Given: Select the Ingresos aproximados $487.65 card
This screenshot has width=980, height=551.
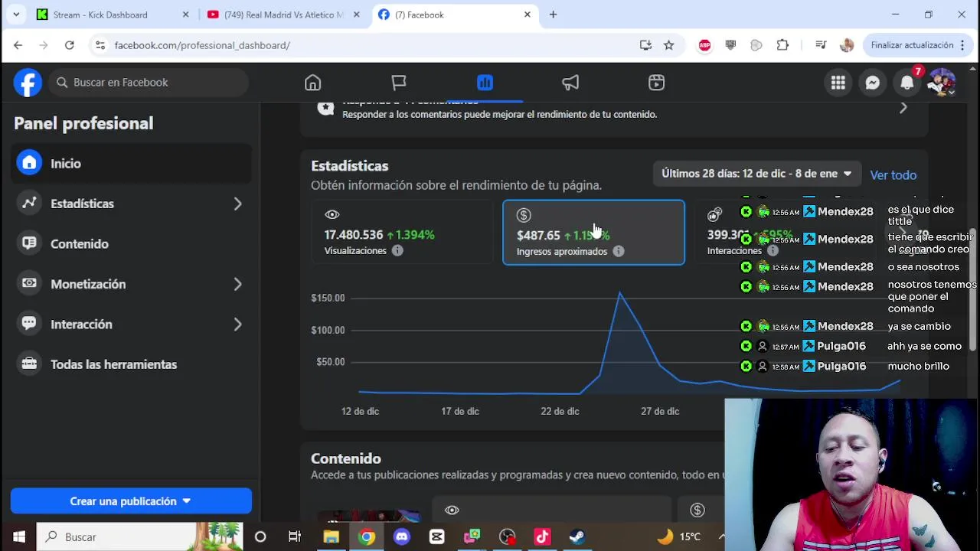Looking at the screenshot, I should (x=593, y=232).
